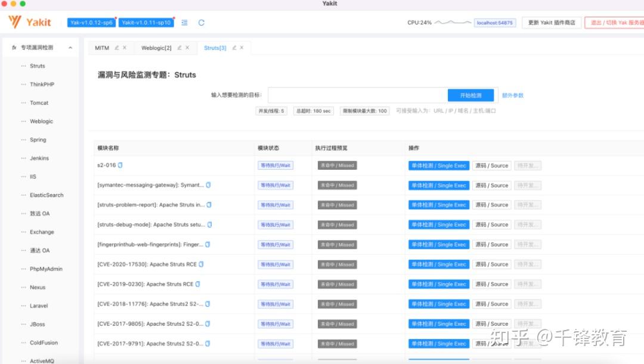Click the 开始检测 start detection button
This screenshot has width=644, height=364.
click(x=471, y=95)
